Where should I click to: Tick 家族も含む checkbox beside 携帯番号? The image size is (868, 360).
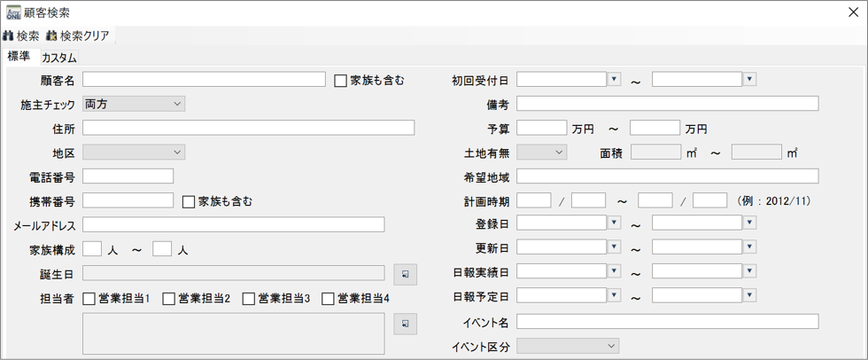(189, 202)
